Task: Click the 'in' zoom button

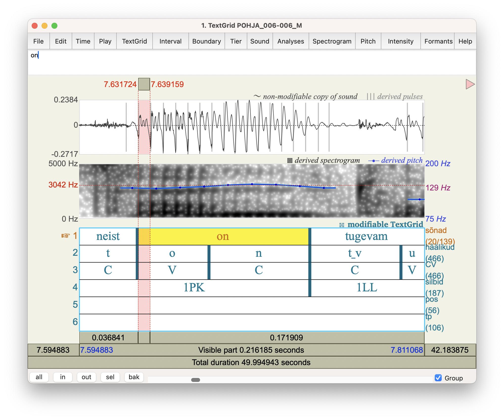Action: pyautogui.click(x=63, y=377)
